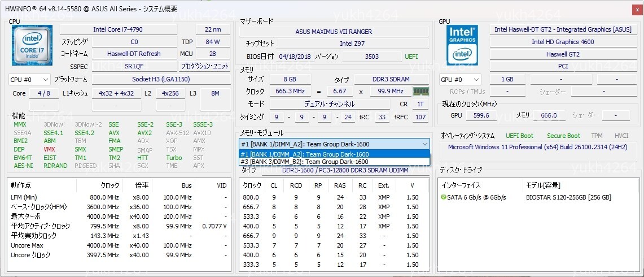This screenshot has height=277, width=644.
Task: Click the HVCI status label
Action: 621,136
